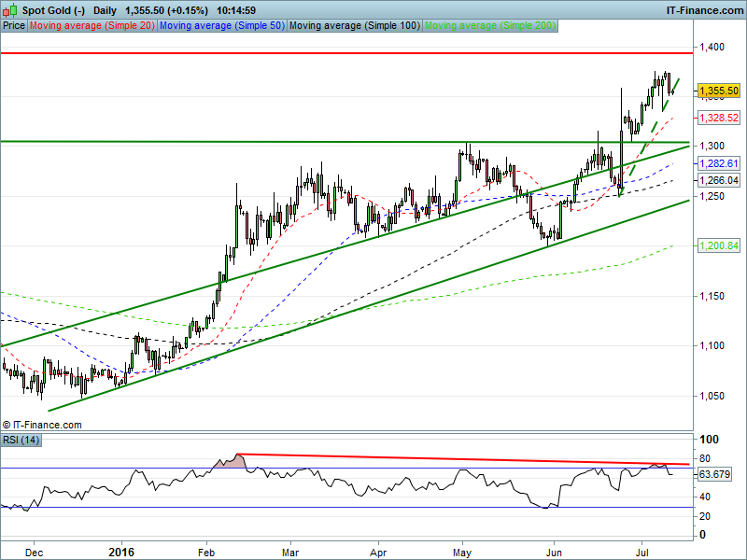This screenshot has width=747, height=560.
Task: Click the yellow 1,355.50 current price tag
Action: click(718, 91)
